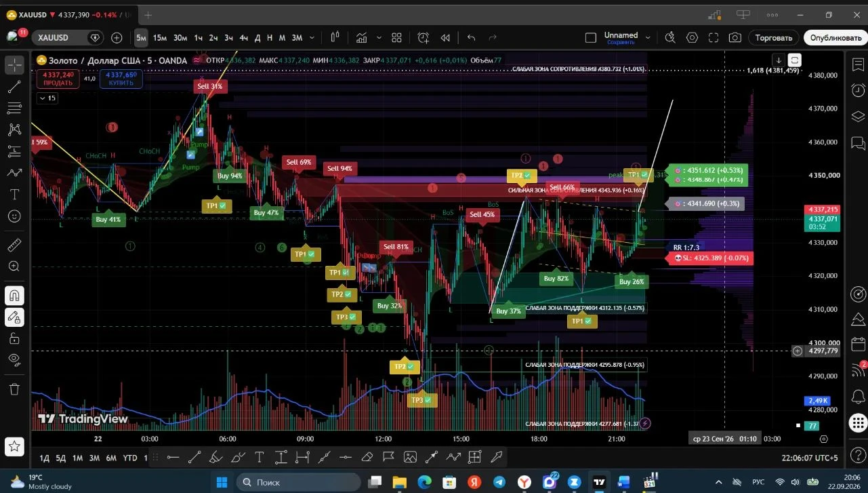868x493 pixels.
Task: Select the trend line drawing tool
Action: [x=14, y=86]
